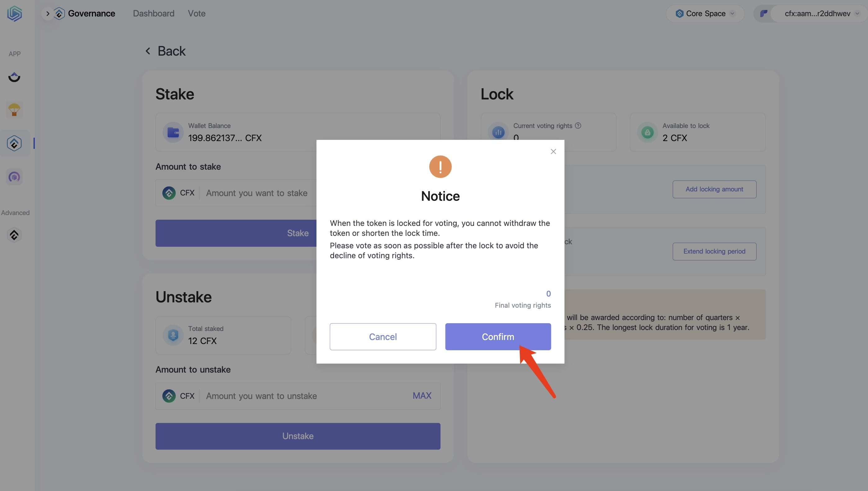Close the Notice dialog with the X

point(553,151)
